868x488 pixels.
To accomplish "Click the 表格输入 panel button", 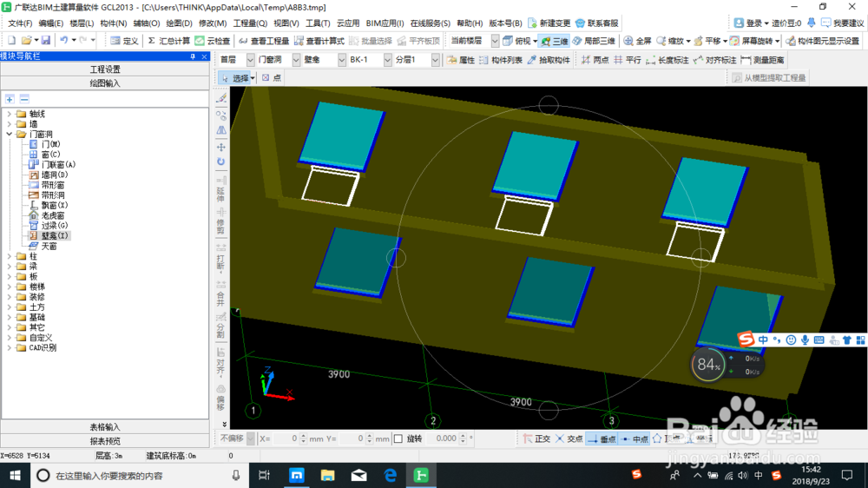I will pos(105,427).
